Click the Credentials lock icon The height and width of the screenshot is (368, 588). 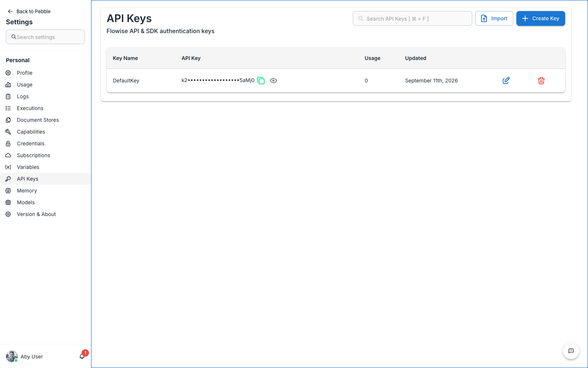(x=8, y=144)
